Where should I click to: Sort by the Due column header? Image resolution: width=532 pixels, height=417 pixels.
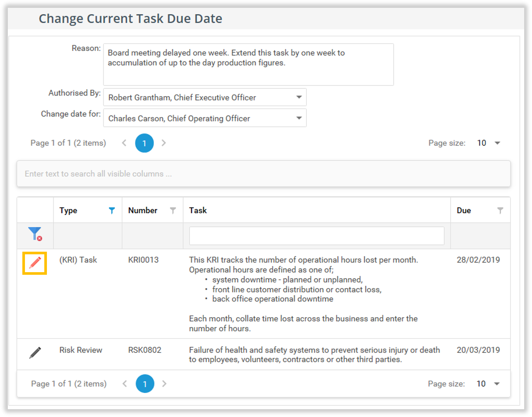[464, 210]
